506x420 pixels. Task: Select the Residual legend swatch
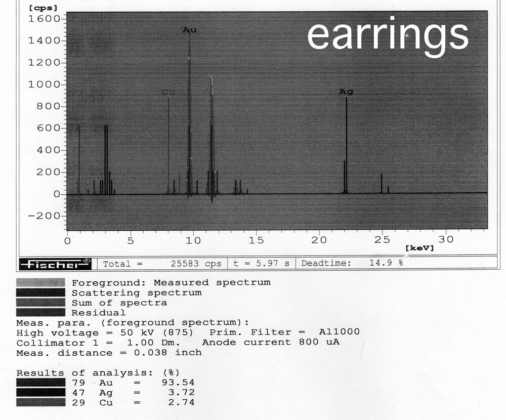tap(40, 312)
